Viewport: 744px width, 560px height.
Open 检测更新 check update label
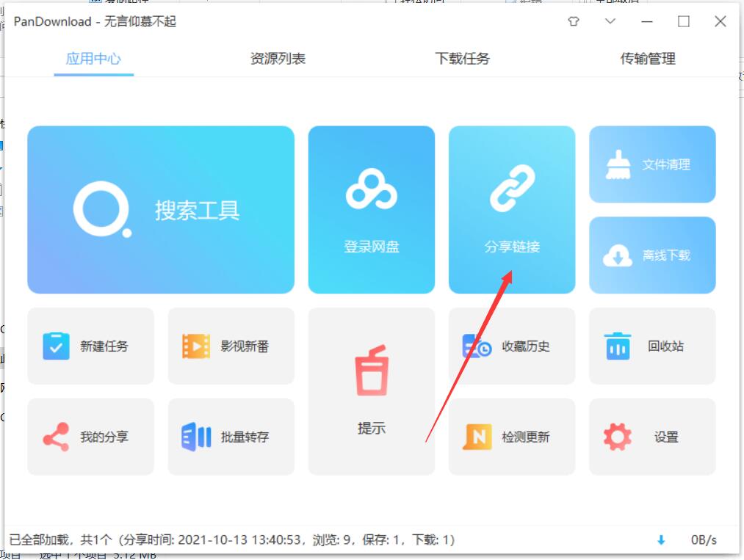pos(526,437)
